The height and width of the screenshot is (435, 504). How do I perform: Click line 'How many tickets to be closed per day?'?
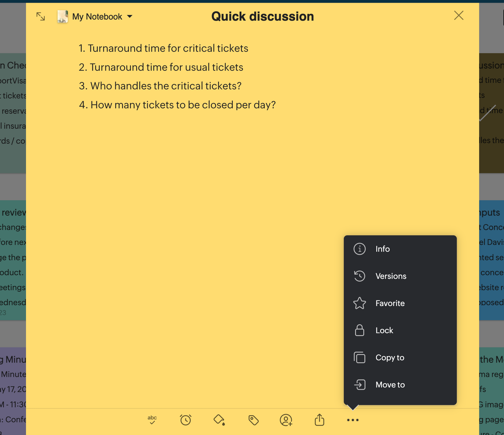pos(183,105)
